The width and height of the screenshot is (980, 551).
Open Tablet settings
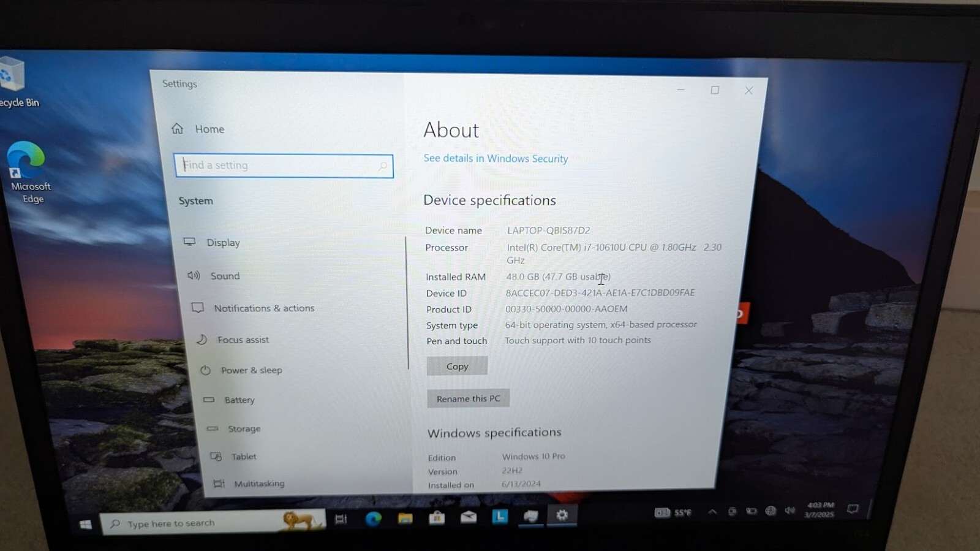pos(233,457)
